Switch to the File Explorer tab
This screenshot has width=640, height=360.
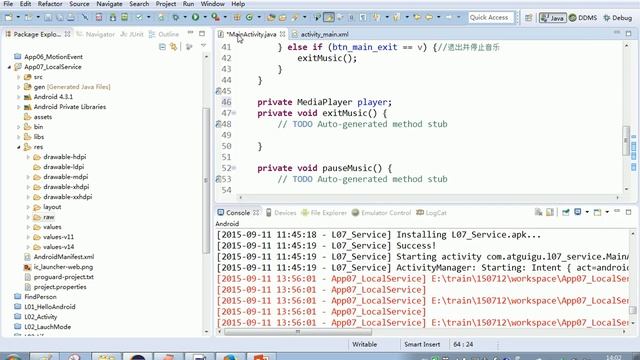coord(324,213)
